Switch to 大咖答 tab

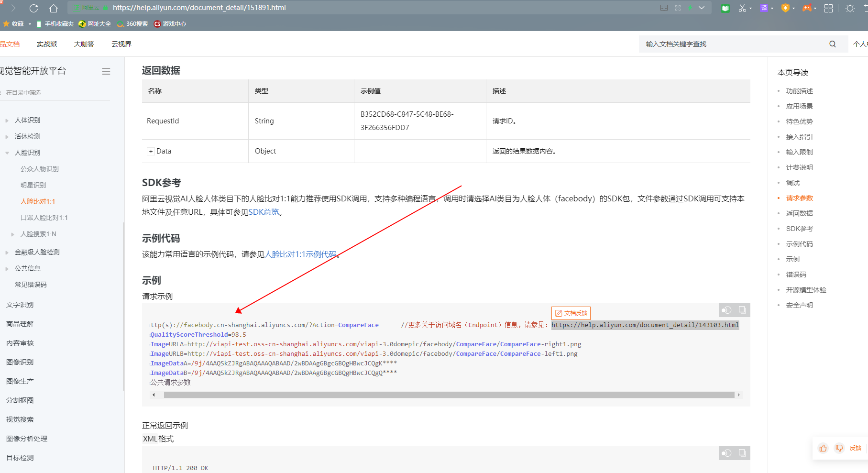[84, 44]
